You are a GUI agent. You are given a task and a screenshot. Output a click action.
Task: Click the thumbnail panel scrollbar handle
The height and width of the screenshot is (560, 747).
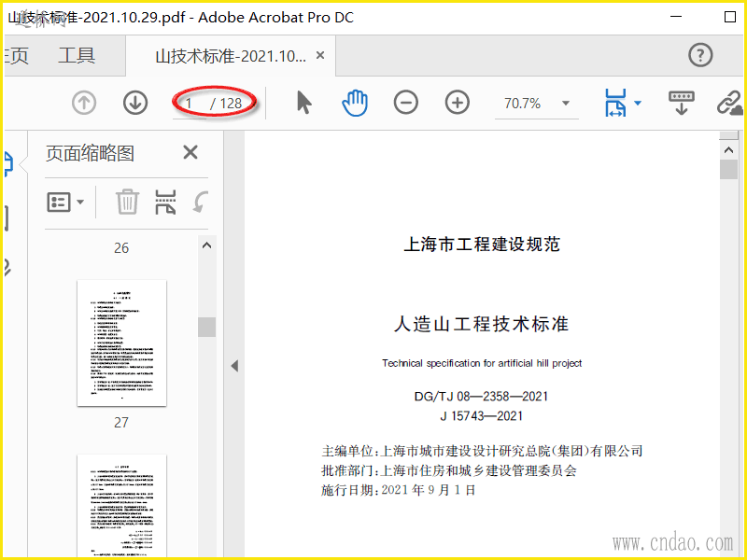[x=206, y=328]
